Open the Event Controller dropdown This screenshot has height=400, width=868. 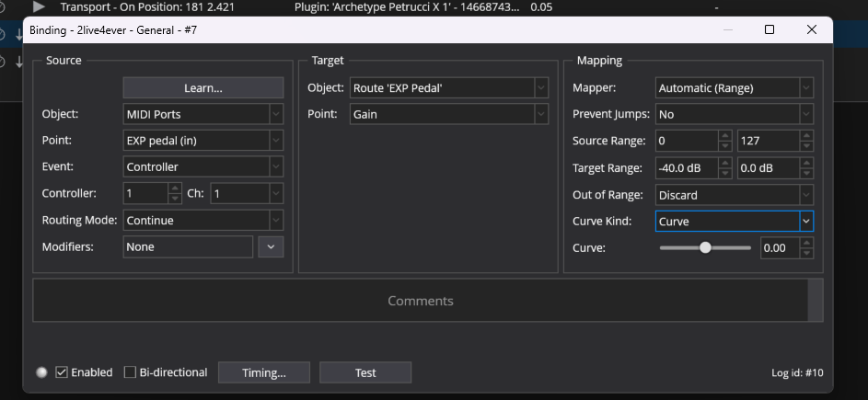pos(203,167)
